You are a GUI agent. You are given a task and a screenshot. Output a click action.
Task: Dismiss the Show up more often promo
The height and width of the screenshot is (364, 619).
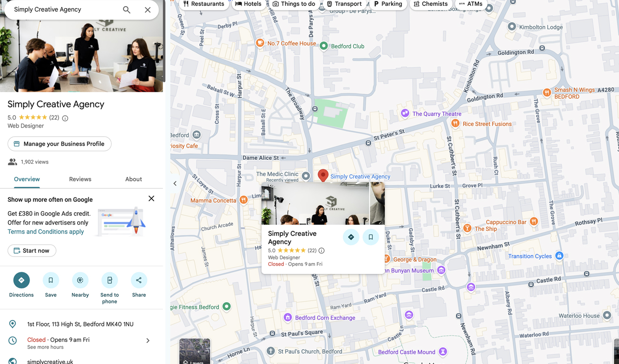click(151, 198)
